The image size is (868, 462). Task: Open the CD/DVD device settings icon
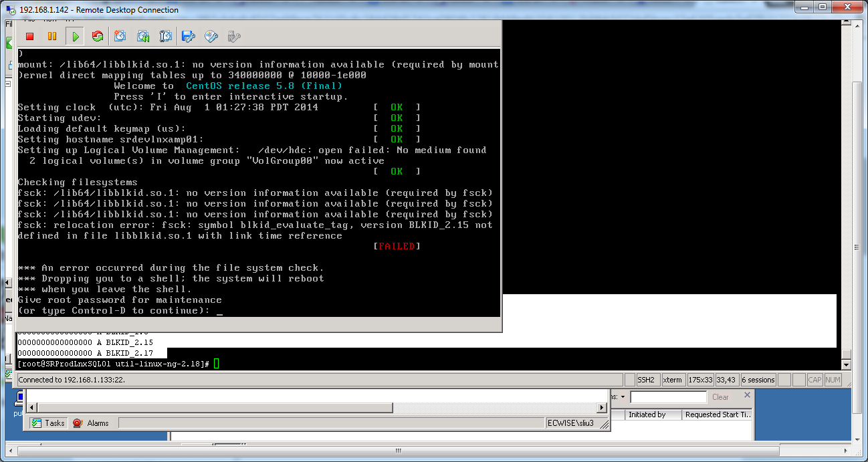coord(211,36)
